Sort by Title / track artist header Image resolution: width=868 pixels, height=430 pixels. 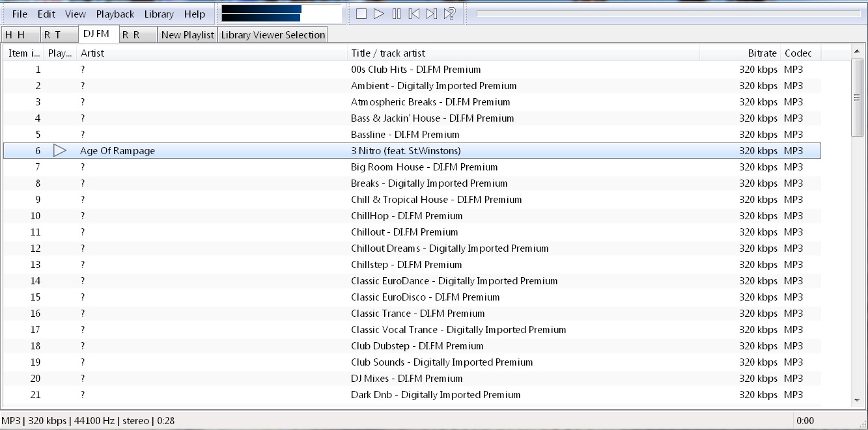[x=524, y=53]
